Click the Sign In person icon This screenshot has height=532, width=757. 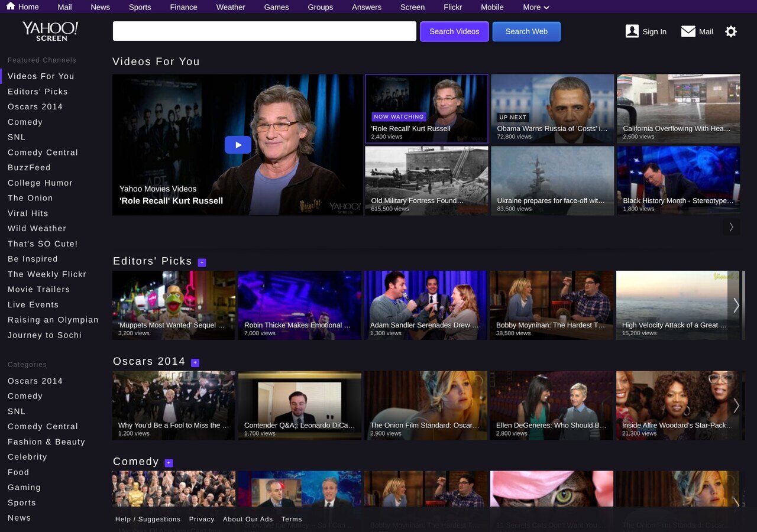(632, 31)
